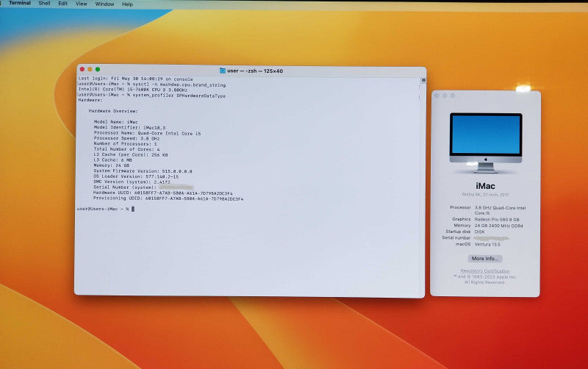Click the 'Serial Number (system)' line in Terminal
Viewport: 588px width, 369px height.
143,187
